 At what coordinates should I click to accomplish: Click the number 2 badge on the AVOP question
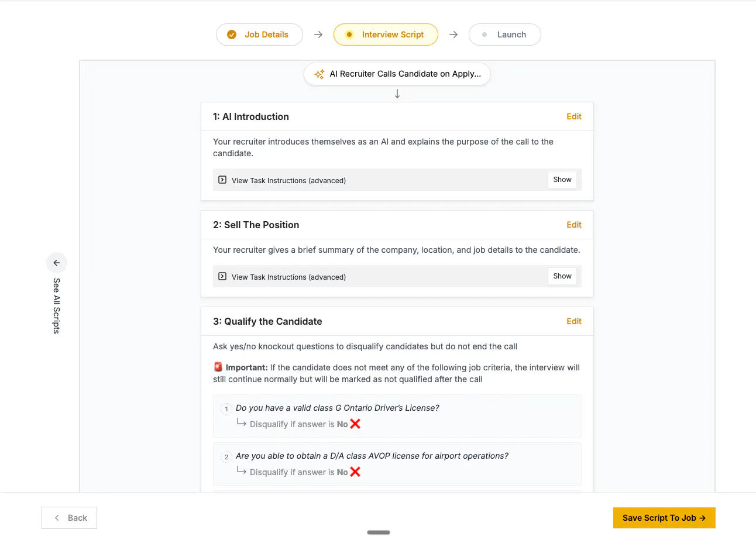coord(226,457)
